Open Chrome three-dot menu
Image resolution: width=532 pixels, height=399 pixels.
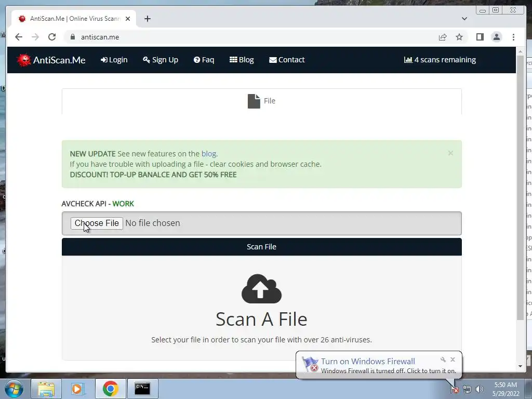click(513, 37)
